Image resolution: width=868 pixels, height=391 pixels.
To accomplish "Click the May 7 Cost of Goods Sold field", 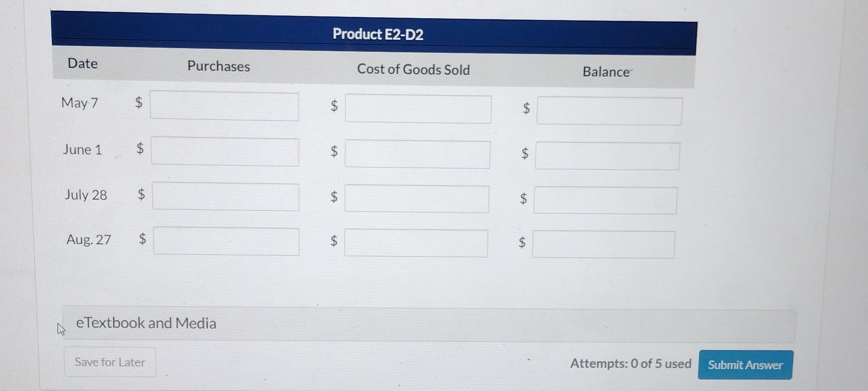I will click(419, 109).
